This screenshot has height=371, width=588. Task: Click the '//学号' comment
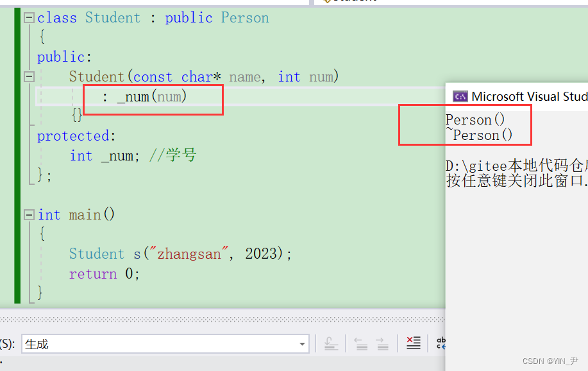(172, 155)
